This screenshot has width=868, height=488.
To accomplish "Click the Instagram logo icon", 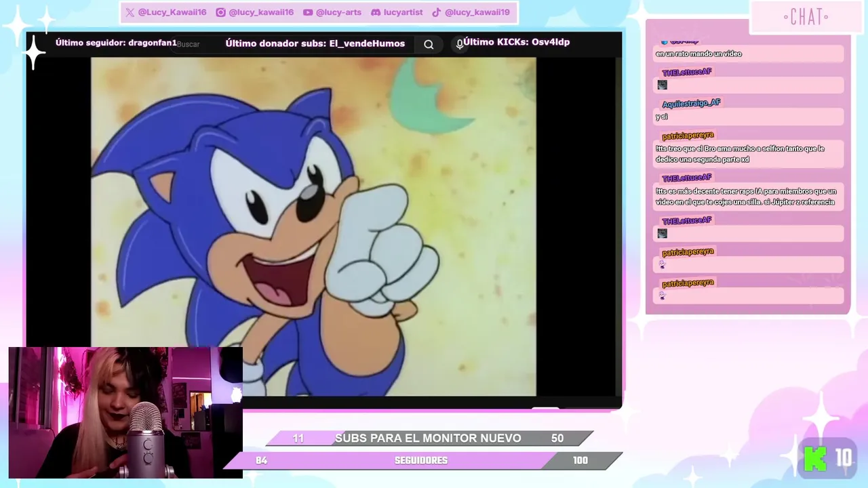I will click(x=220, y=12).
